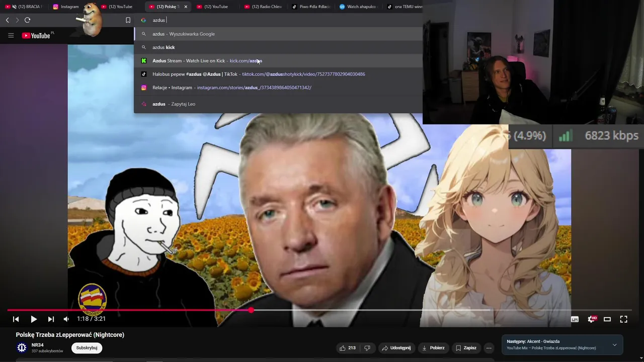Go to YouTube home logo
This screenshot has width=644, height=362.
37,36
